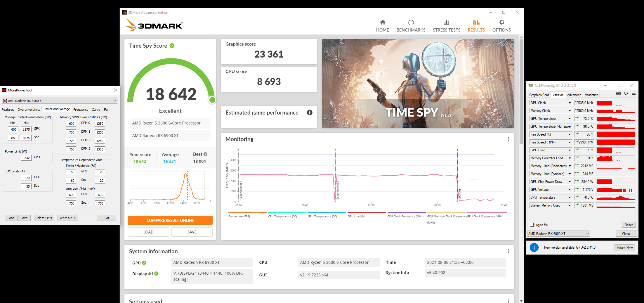The image size is (644, 303).
Task: Open the CPU Temperature sensor dropdown
Action: [x=569, y=198]
